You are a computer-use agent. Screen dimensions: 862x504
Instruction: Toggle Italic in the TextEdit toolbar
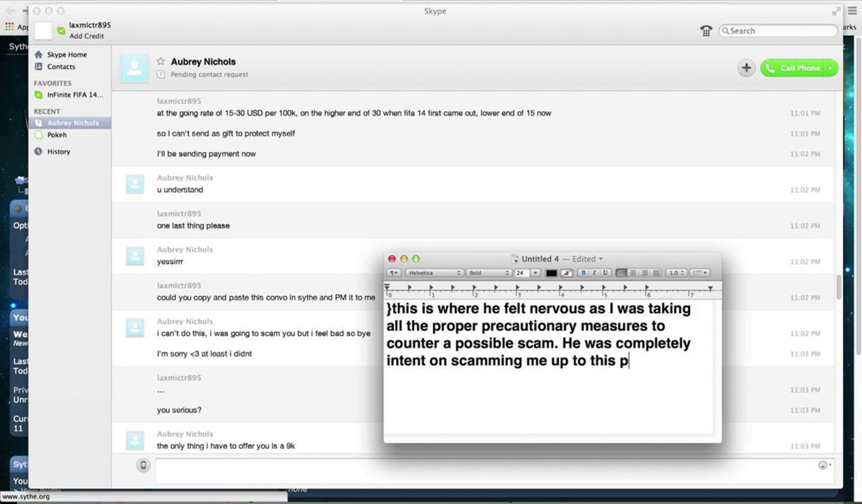click(594, 273)
